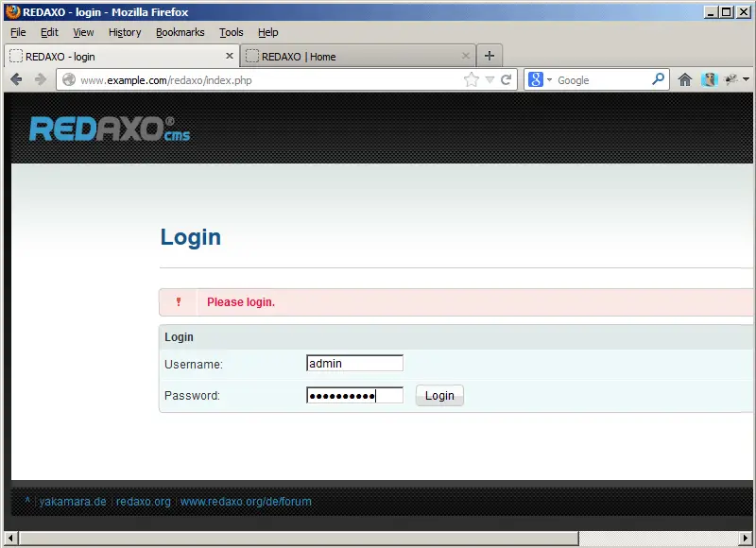Expand the add-on toolbar dropdown arrow
The image size is (756, 548).
click(746, 79)
